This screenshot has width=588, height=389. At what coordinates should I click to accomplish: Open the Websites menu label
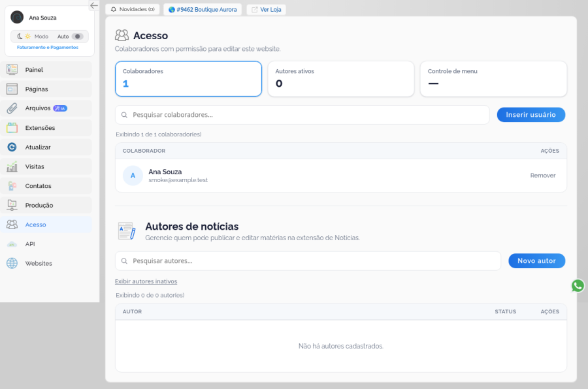click(x=39, y=264)
